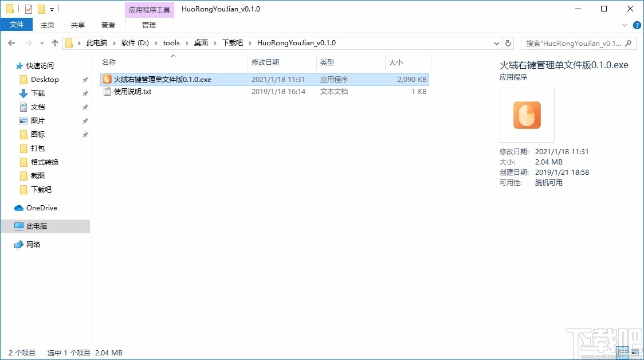Switch to large icons view in status bar
This screenshot has height=360, width=644.
click(636, 352)
